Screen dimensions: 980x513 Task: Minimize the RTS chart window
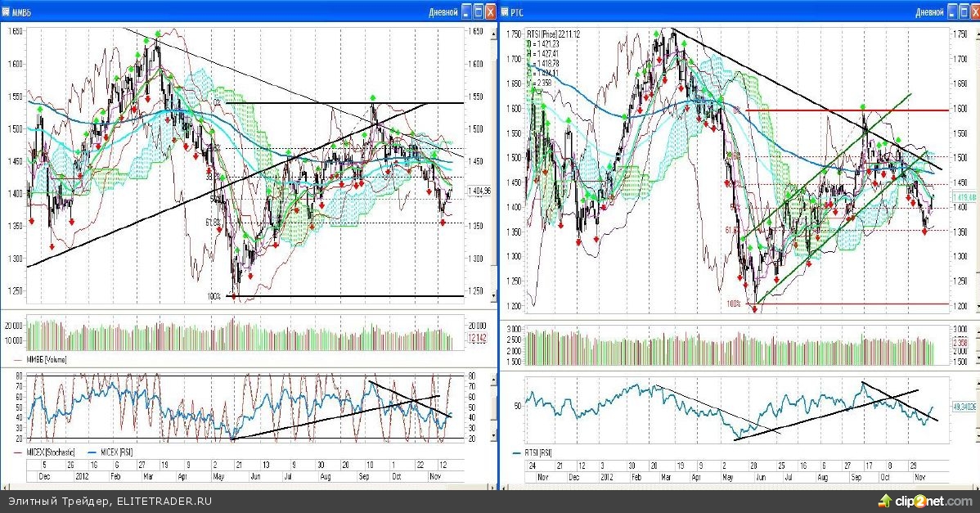point(951,11)
